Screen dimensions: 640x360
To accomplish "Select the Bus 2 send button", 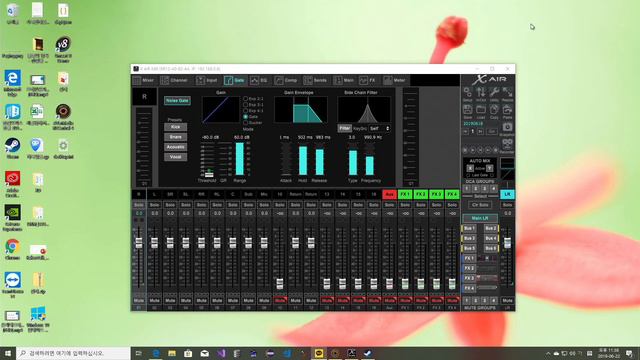I will [x=491, y=229].
